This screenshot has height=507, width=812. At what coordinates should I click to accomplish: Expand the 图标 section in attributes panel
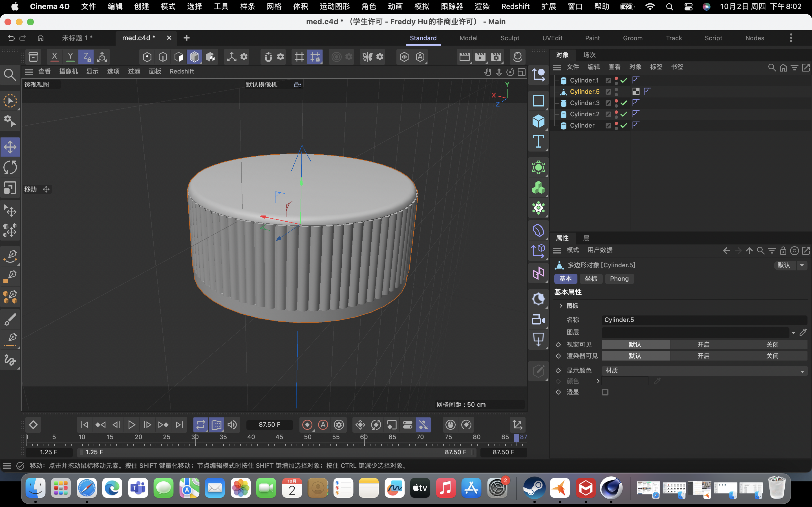[561, 306]
